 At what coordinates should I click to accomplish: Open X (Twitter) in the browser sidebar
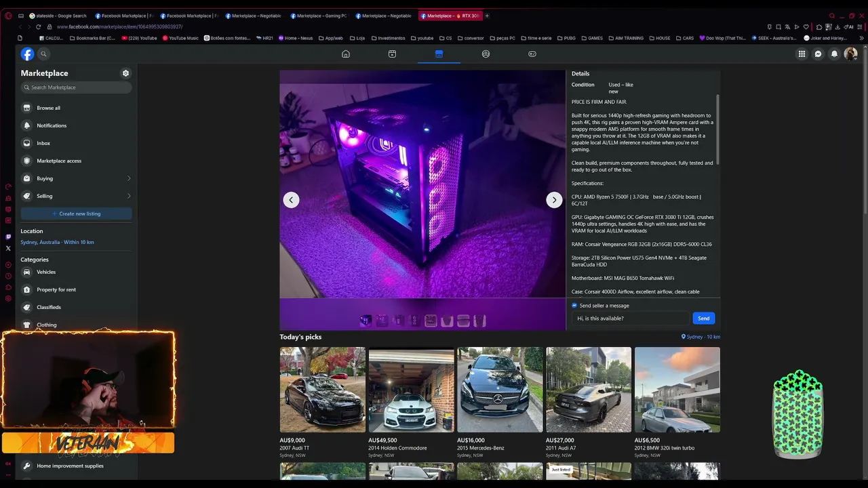(8, 248)
